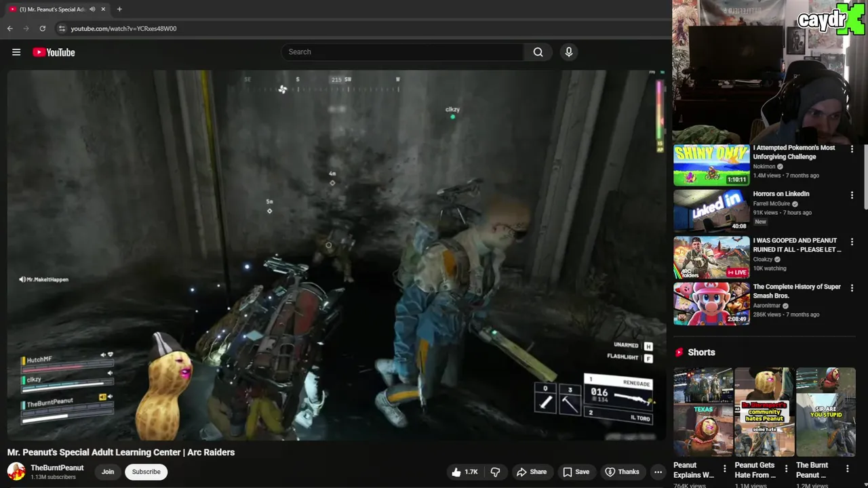This screenshot has height=488, width=868.
Task: Click the Shorts section logo icon
Action: 679,352
